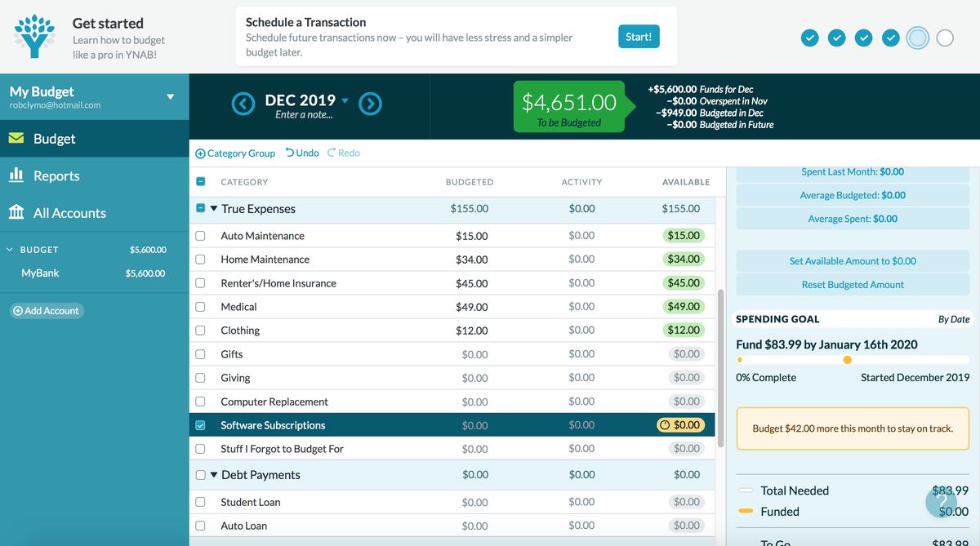
Task: Check the Auto Maintenance category checkbox
Action: [198, 235]
